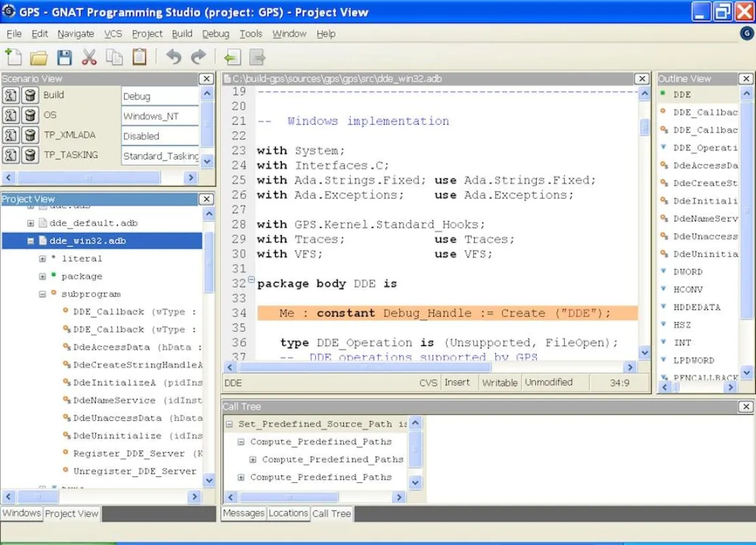This screenshot has width=756, height=545.
Task: Click the GPS application icon in the title bar
Action: pos(9,11)
